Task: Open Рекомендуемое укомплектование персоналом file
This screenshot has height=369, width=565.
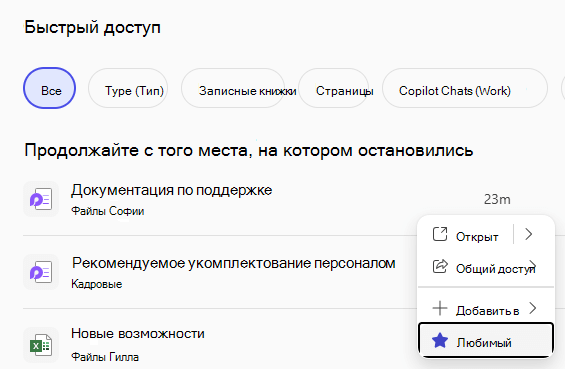Action: (233, 263)
